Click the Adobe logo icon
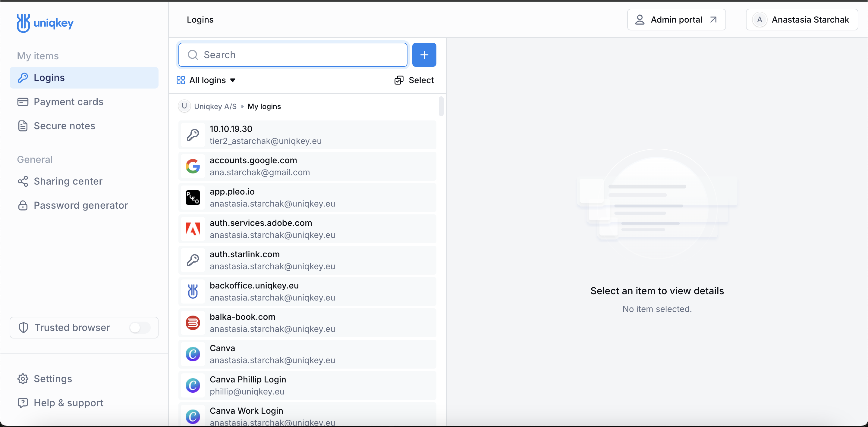Screen dimensions: 868x427 tap(193, 229)
